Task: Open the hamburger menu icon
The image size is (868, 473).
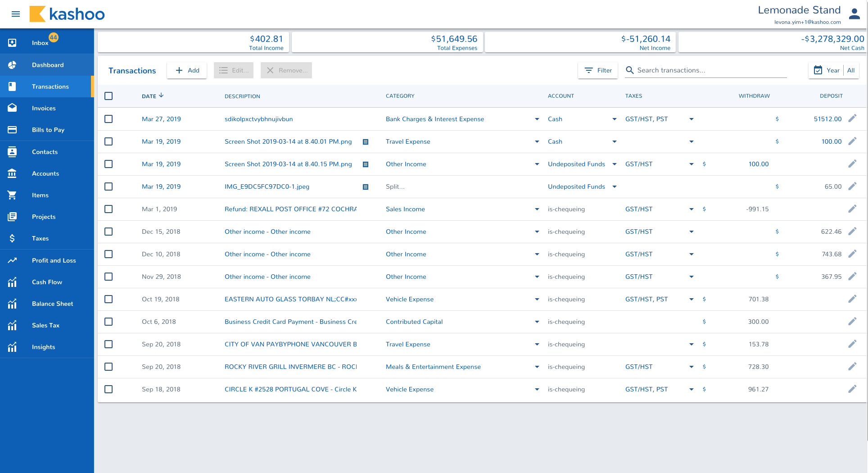Action: tap(16, 14)
